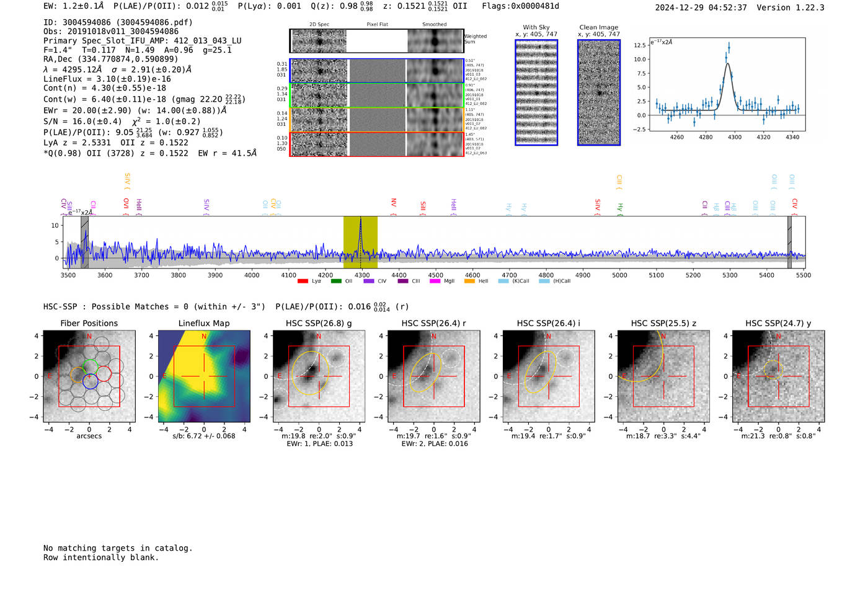Image resolution: width=868 pixels, height=591 pixels.
Task: Open the blue-bordered fiber spectrum row
Action: point(377,71)
